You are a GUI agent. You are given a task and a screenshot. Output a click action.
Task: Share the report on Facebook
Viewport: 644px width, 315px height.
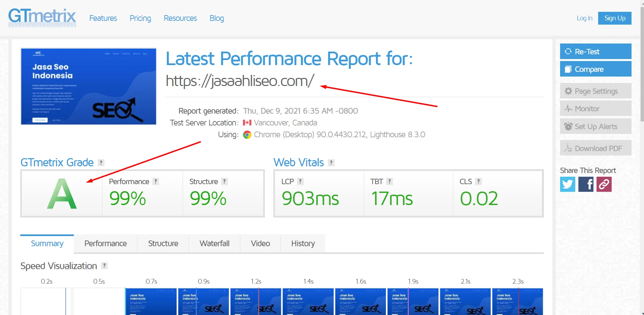click(x=586, y=184)
